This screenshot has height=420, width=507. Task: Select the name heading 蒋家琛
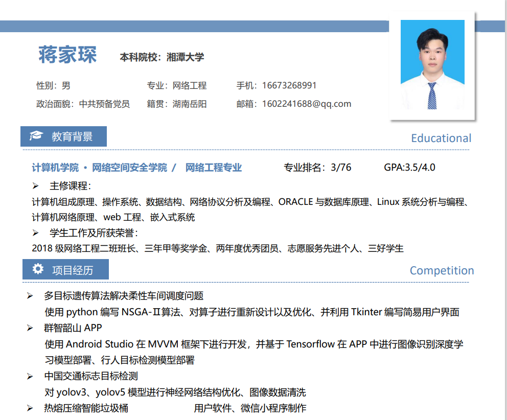67,55
